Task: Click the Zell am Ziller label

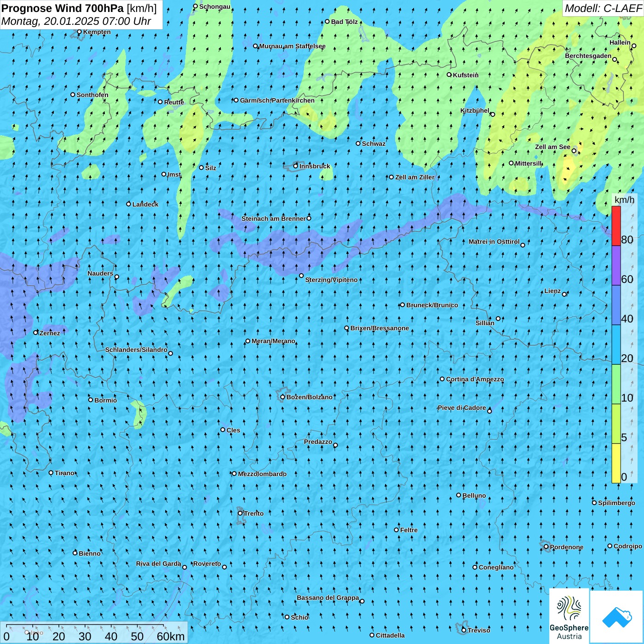Action: point(414,177)
